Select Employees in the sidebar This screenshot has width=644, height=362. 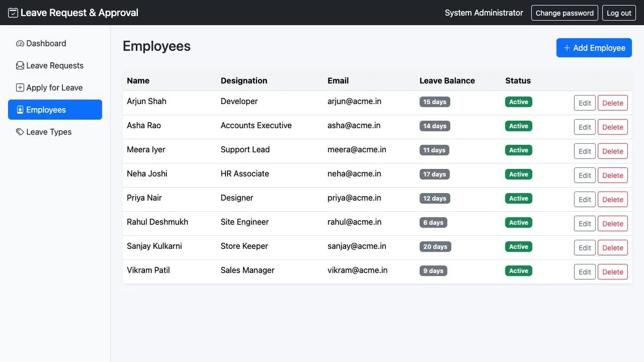(x=55, y=109)
